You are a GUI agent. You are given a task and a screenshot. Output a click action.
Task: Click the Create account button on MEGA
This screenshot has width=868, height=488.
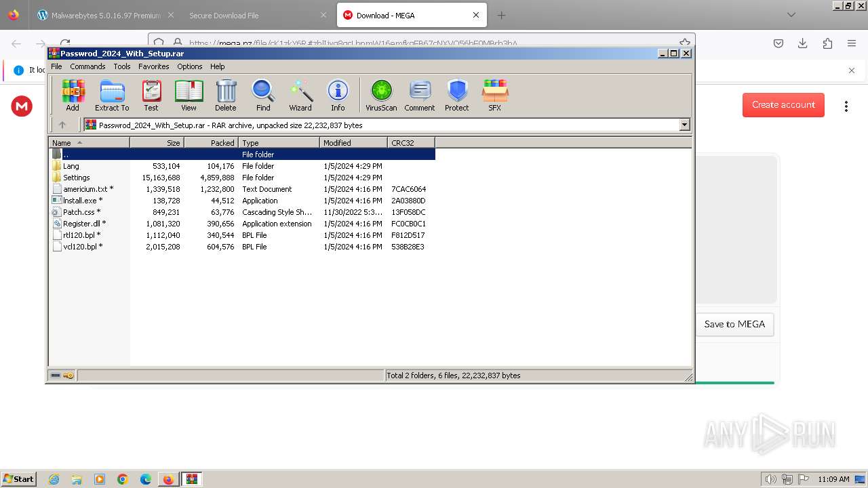pyautogui.click(x=783, y=104)
